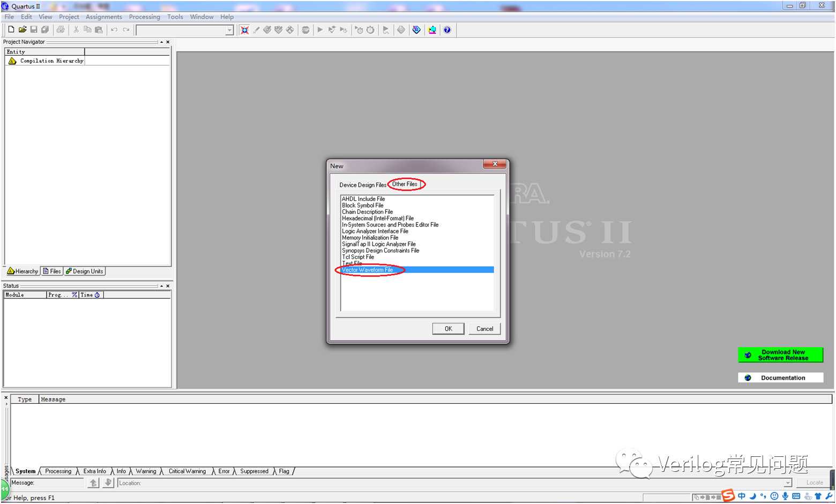The height and width of the screenshot is (504, 836).
Task: Select Vector Waveform File entry
Action: (417, 269)
